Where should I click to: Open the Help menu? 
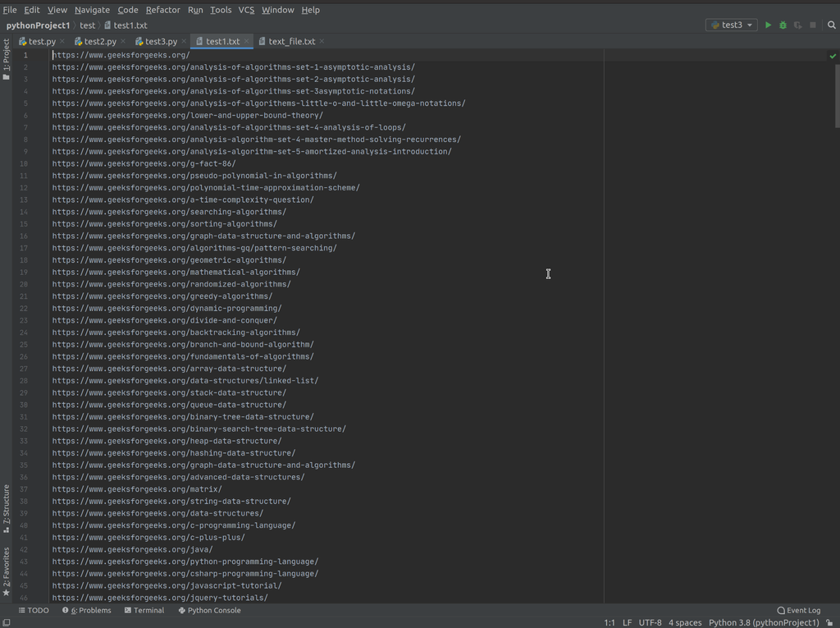pyautogui.click(x=310, y=10)
